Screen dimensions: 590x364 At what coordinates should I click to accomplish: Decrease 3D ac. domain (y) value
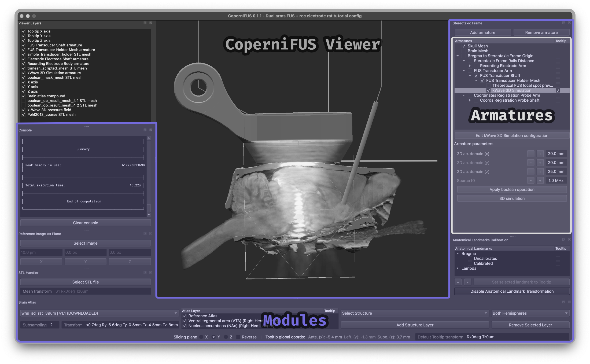(531, 163)
